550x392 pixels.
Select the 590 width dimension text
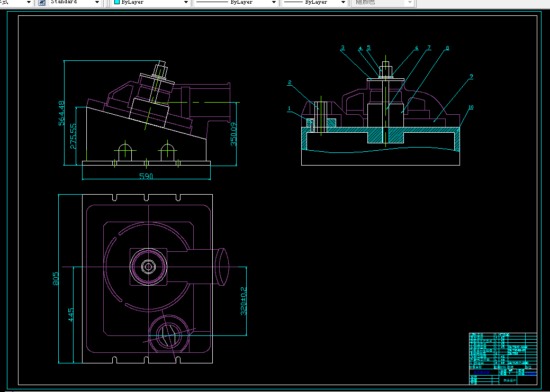pyautogui.click(x=146, y=176)
